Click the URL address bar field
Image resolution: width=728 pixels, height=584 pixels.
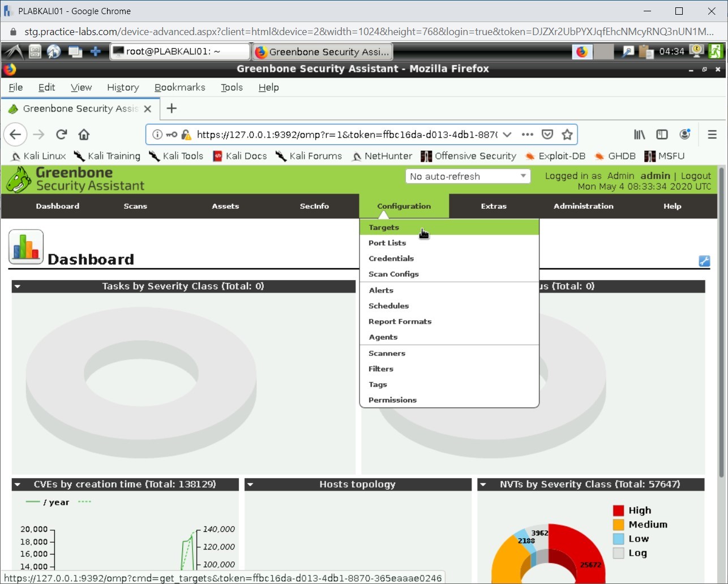pyautogui.click(x=345, y=135)
